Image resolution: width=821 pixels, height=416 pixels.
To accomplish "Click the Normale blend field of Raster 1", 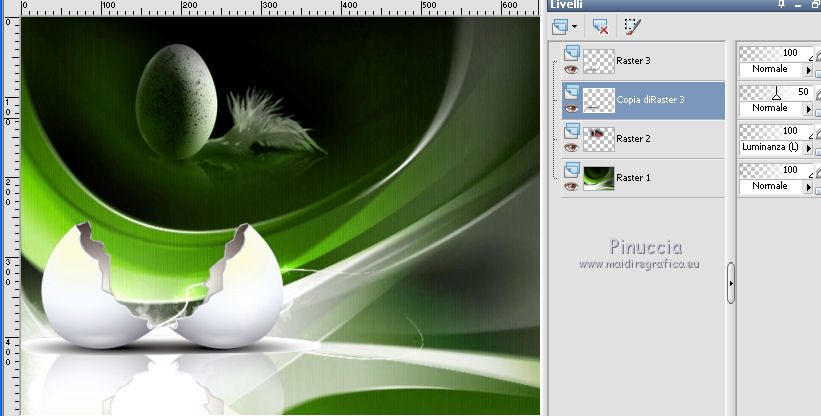I will (771, 187).
